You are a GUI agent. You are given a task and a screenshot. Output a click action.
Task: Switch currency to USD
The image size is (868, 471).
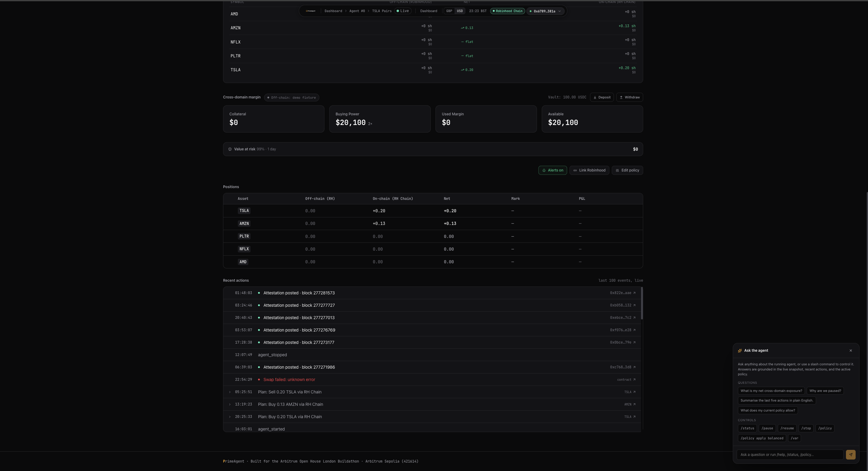pos(460,11)
